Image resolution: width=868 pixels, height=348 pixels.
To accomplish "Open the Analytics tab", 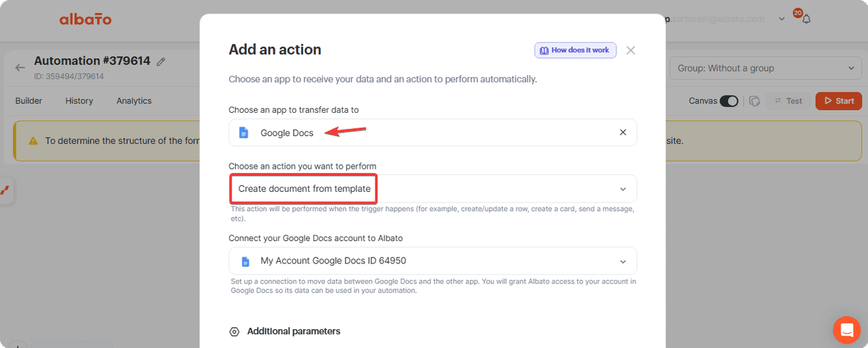I will (x=134, y=101).
